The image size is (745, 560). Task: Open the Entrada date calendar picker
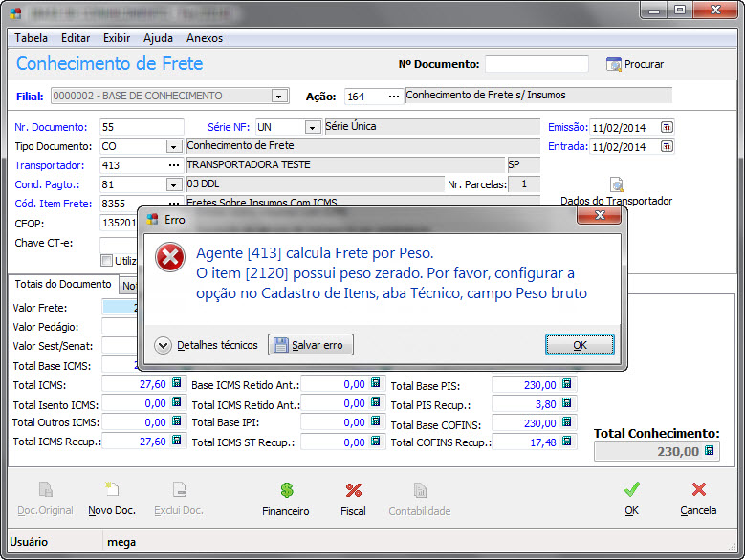point(667,147)
